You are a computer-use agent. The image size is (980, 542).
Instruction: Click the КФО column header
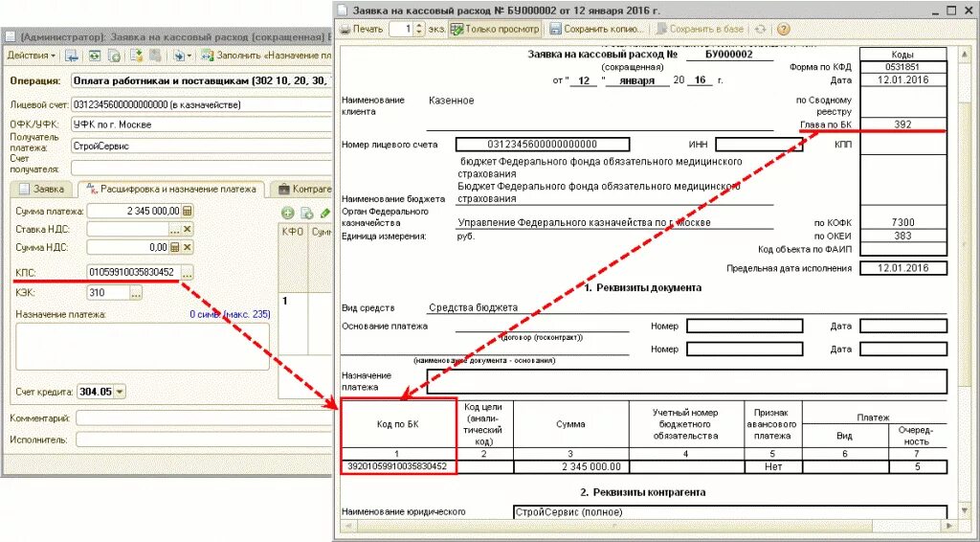click(293, 232)
